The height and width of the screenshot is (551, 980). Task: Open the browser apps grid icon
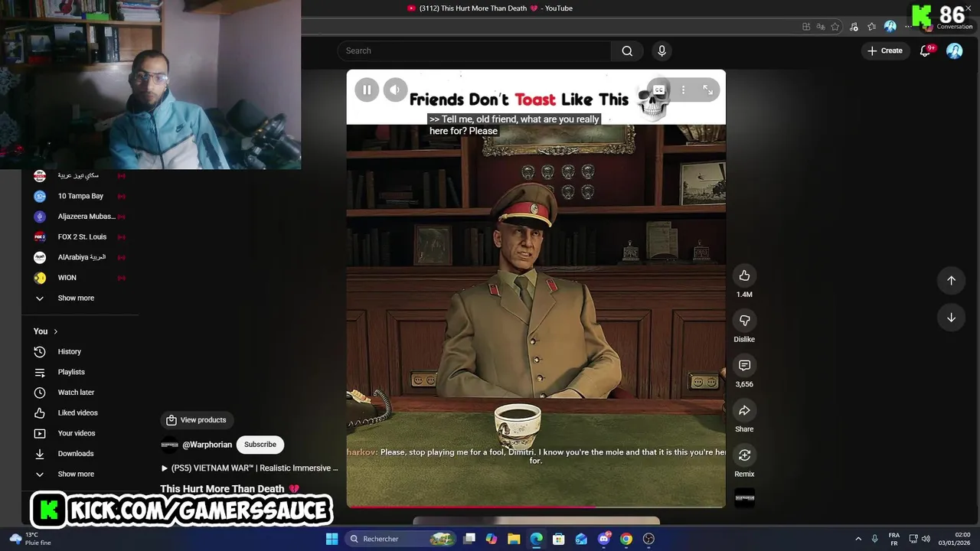click(806, 27)
